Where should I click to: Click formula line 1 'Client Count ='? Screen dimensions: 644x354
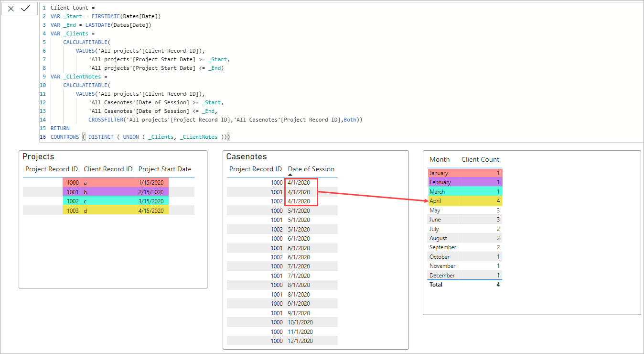tap(73, 8)
